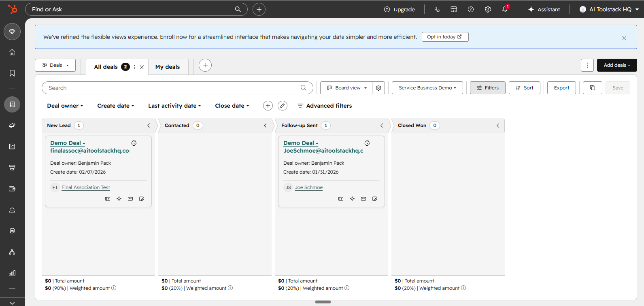Click the Sort button
Screen dimensions: 644x306
click(x=525, y=88)
